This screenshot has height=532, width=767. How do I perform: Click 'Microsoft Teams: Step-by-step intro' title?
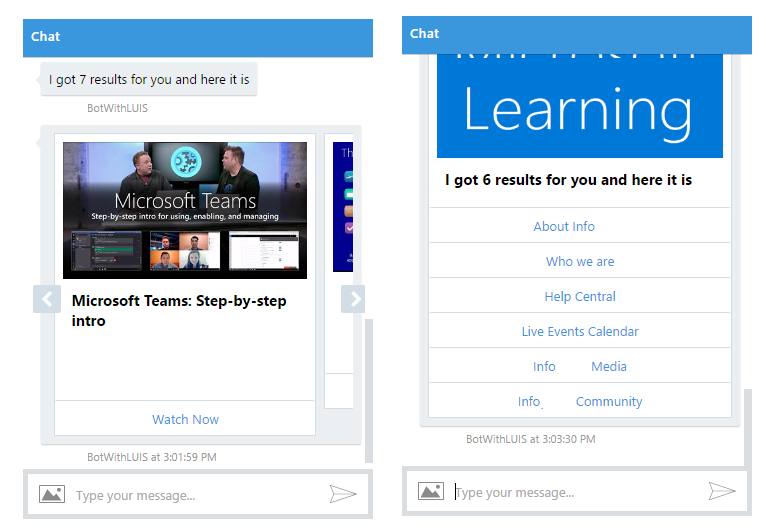[179, 310]
